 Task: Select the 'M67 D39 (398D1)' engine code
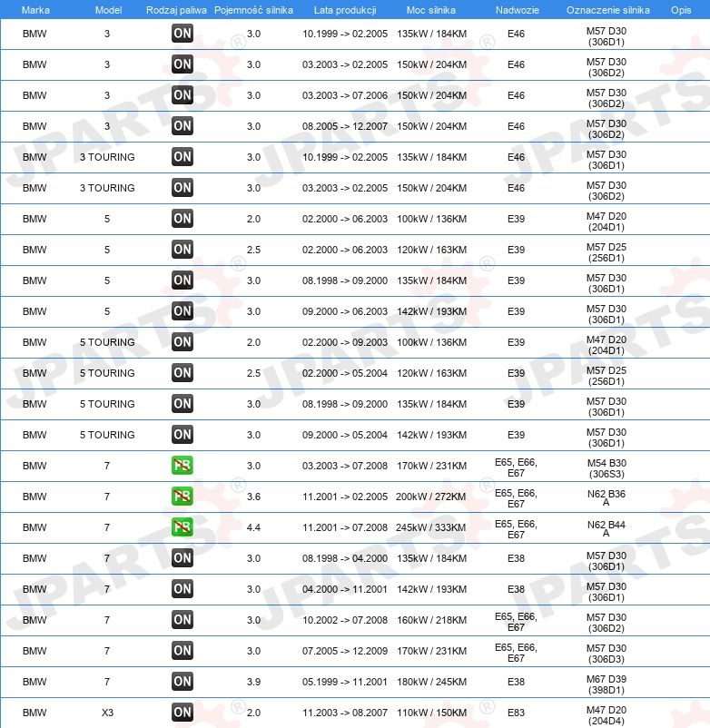[x=606, y=684]
